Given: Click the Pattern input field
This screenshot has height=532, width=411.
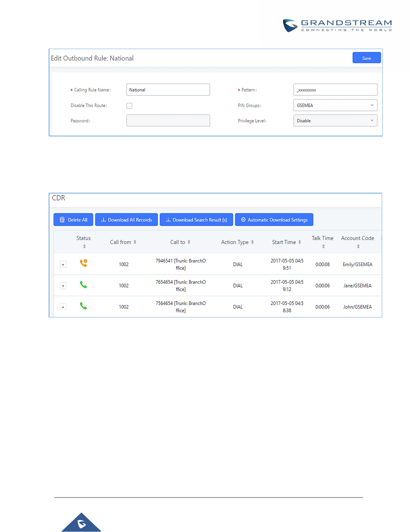Looking at the screenshot, I should 335,90.
